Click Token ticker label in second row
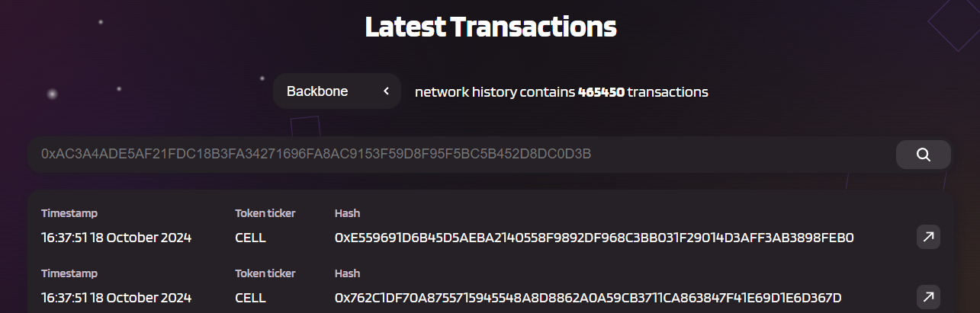 click(265, 273)
